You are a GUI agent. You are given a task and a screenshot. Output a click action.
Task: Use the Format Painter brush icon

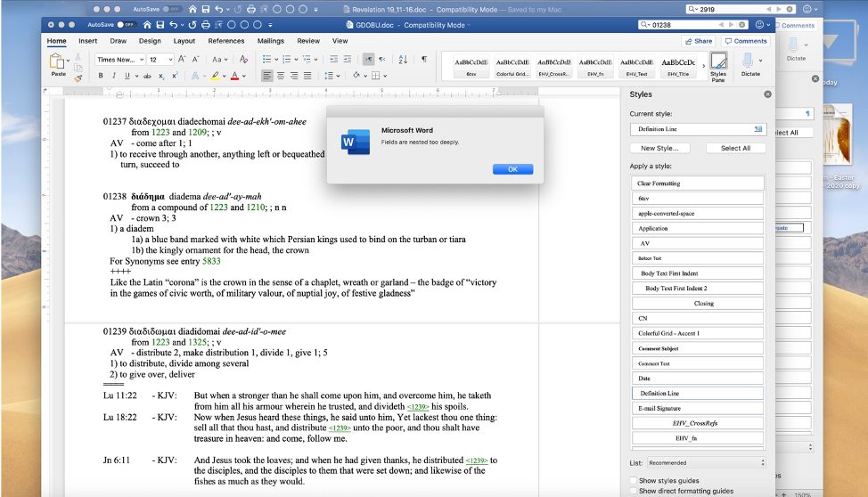[x=78, y=78]
